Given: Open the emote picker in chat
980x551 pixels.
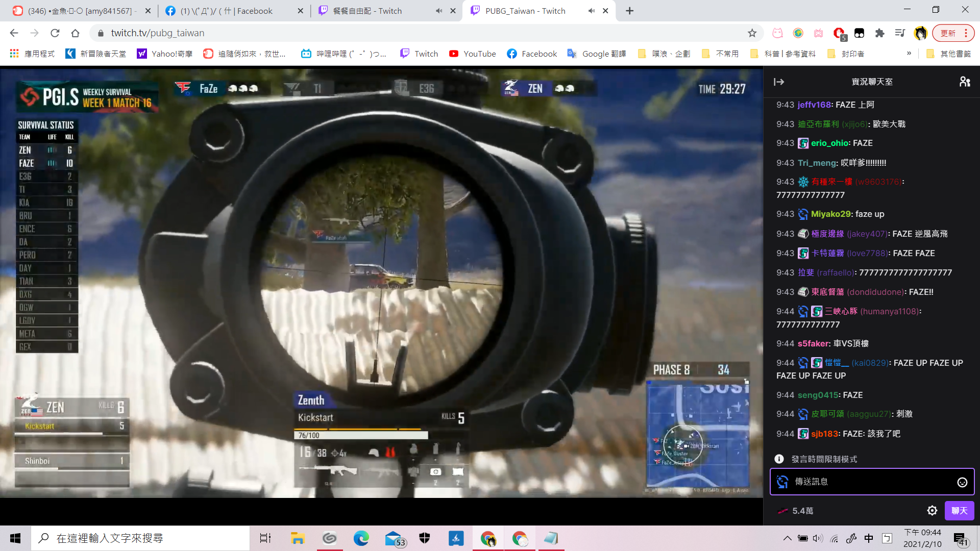Looking at the screenshot, I should tap(962, 482).
